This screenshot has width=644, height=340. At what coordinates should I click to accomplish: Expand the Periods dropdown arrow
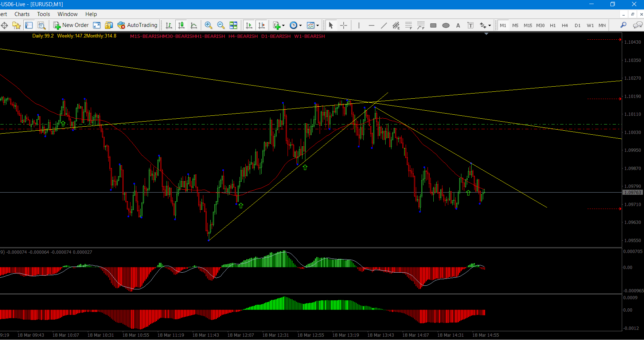(300, 25)
